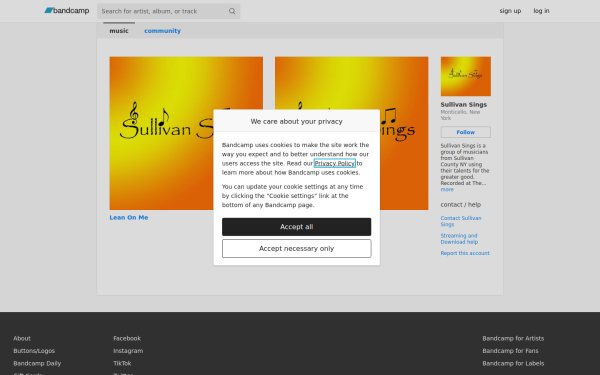This screenshot has height=375, width=600.
Task: Follow Sullivan Sings
Action: coord(466,132)
